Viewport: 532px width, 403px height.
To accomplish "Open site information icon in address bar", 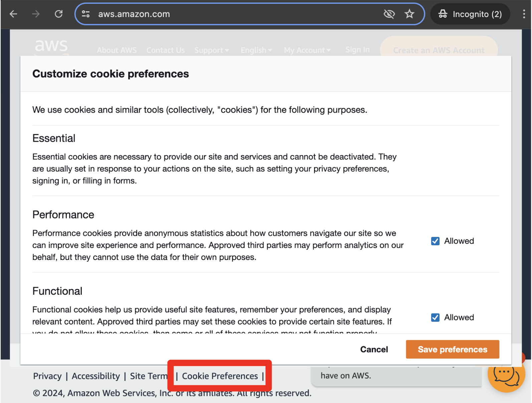I will point(86,14).
